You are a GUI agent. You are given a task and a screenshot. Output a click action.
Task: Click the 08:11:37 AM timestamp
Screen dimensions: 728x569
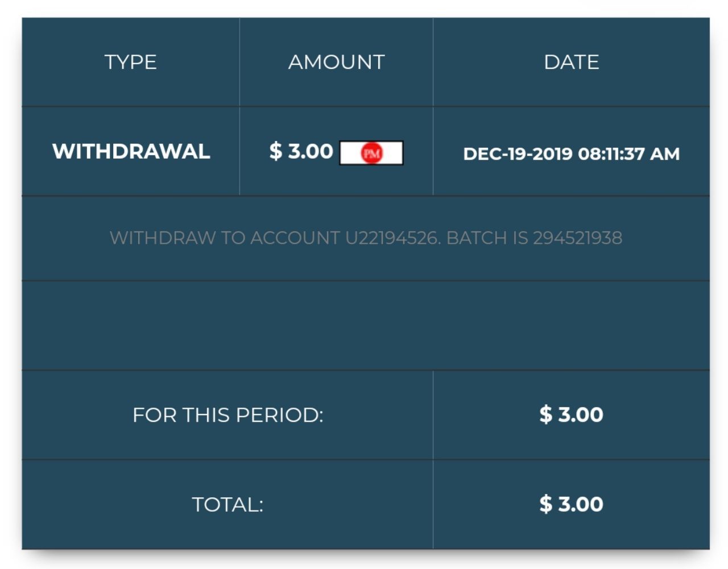[628, 154]
